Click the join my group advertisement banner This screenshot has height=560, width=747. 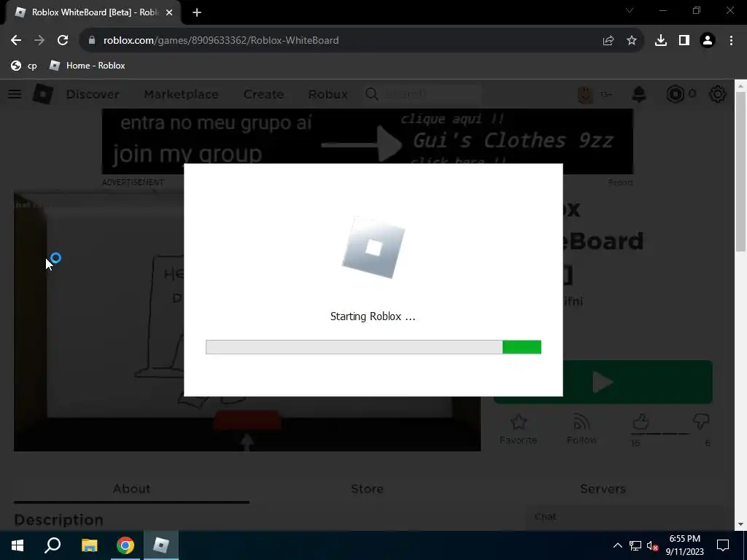click(x=368, y=141)
